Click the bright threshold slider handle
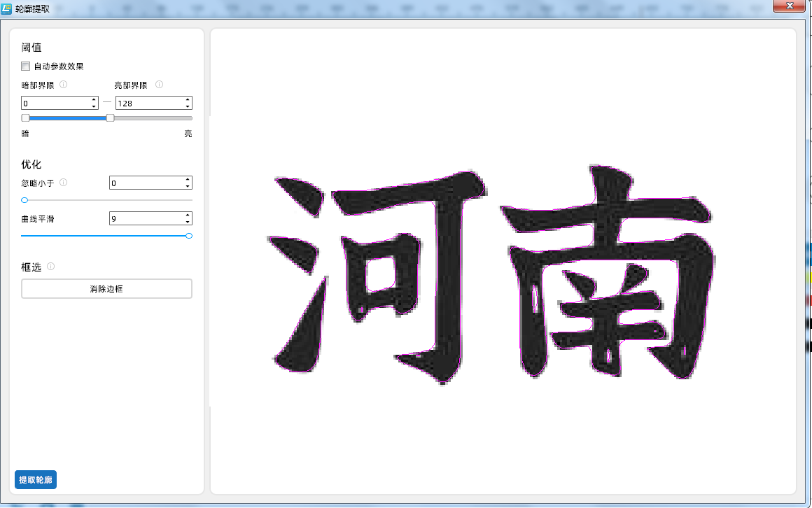The image size is (812, 508). (110, 118)
